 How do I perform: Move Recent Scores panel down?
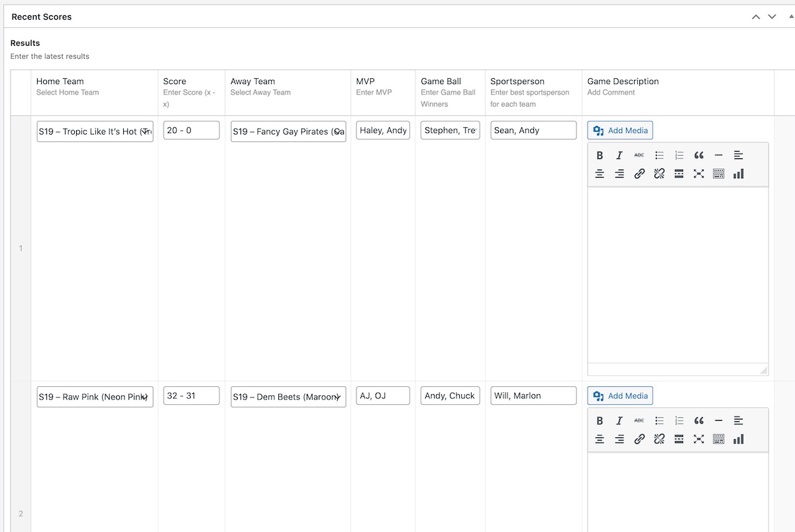click(x=772, y=17)
